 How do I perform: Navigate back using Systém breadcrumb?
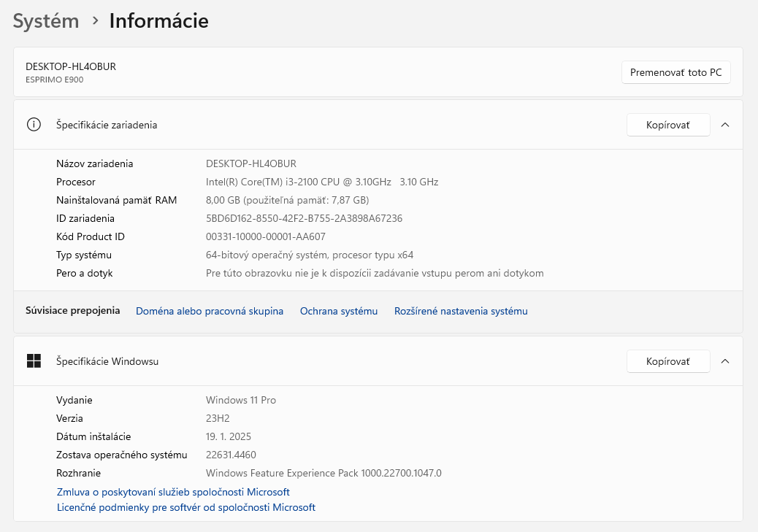(x=45, y=20)
